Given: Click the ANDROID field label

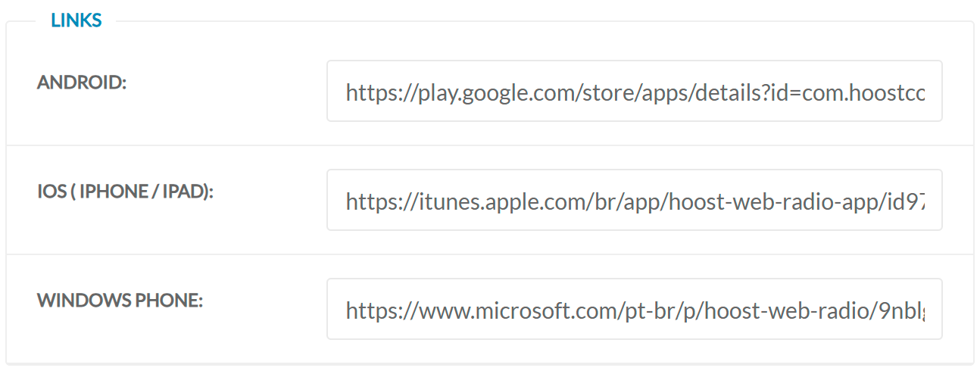Looking at the screenshot, I should coord(82,83).
